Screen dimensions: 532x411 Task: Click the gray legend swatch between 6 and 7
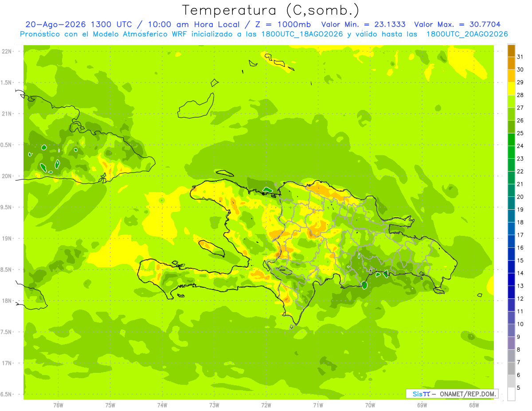pos(511,368)
